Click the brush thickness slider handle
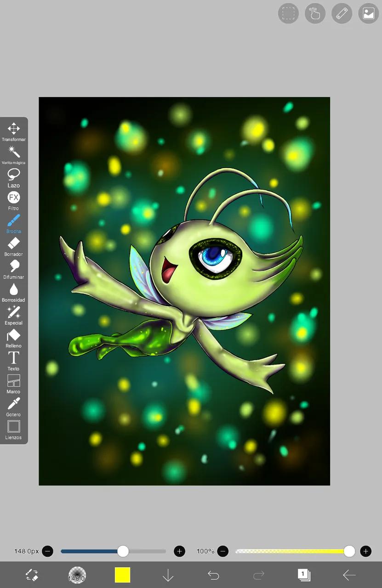Viewport: 382px width, 588px height. tap(123, 551)
